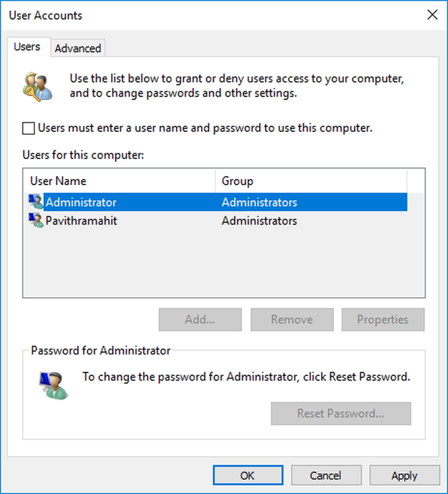This screenshot has height=494, width=448.
Task: Click the Pavithramahit user account icon
Action: pyautogui.click(x=36, y=220)
